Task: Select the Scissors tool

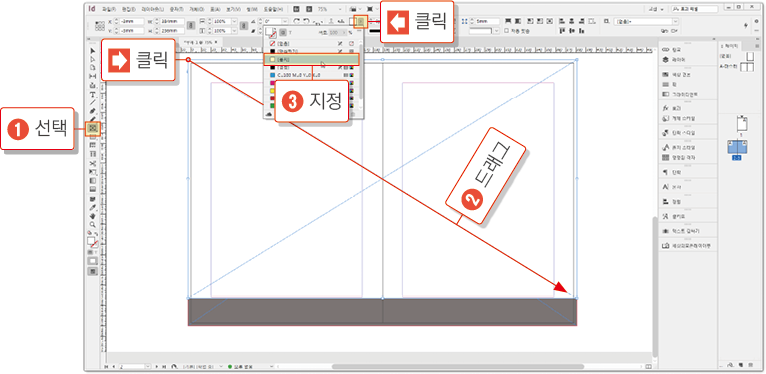Action: 92,163
